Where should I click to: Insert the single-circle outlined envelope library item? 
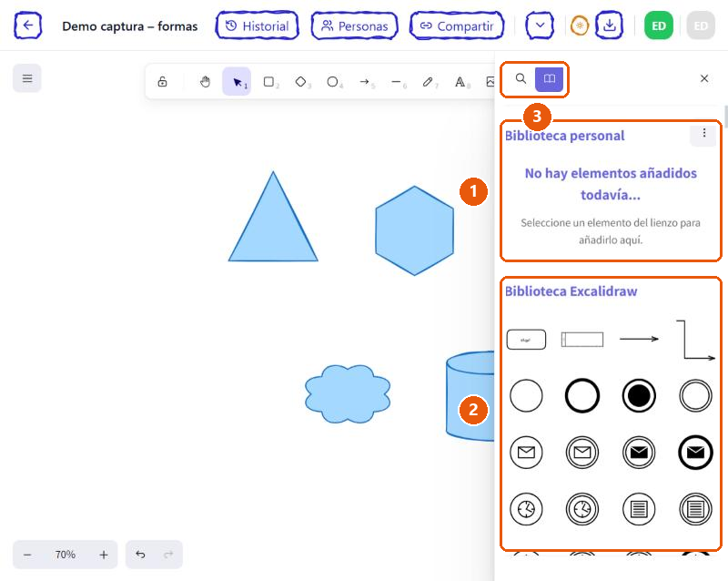[526, 453]
